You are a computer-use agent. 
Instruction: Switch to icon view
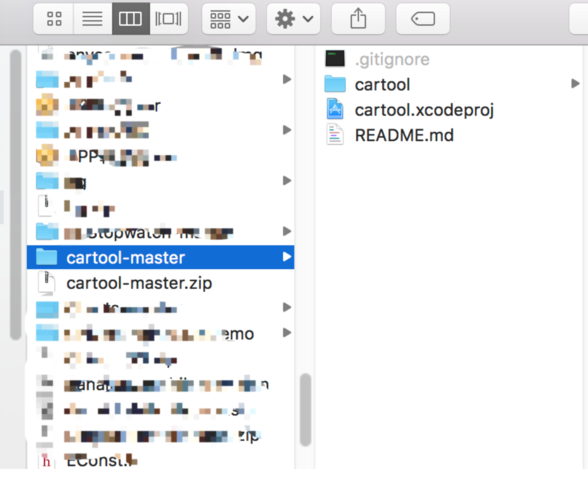(54, 19)
